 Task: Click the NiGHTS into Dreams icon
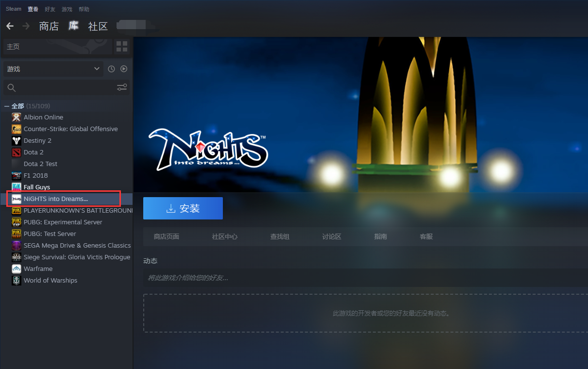[17, 199]
